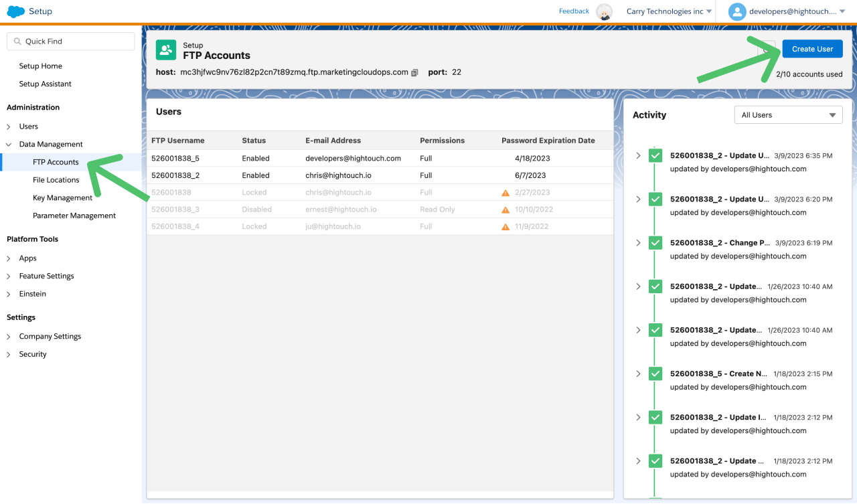Copy the FTP host address
This screenshot has height=504, width=857.
coord(414,72)
